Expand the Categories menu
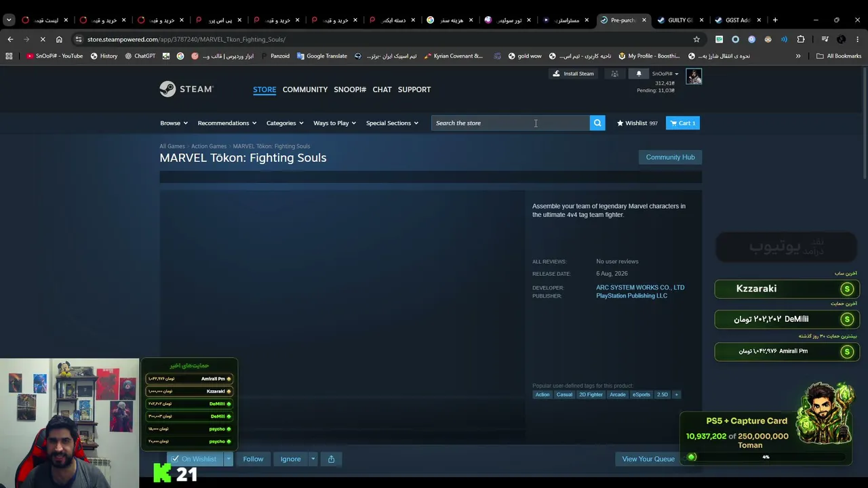Image resolution: width=868 pixels, height=488 pixels. pyautogui.click(x=285, y=123)
